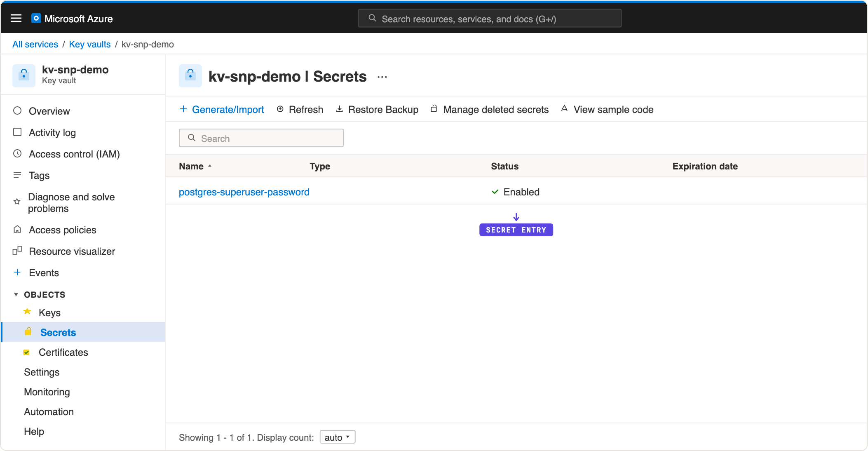Image resolution: width=868 pixels, height=451 pixels.
Task: Click View sample code
Action: click(x=613, y=109)
